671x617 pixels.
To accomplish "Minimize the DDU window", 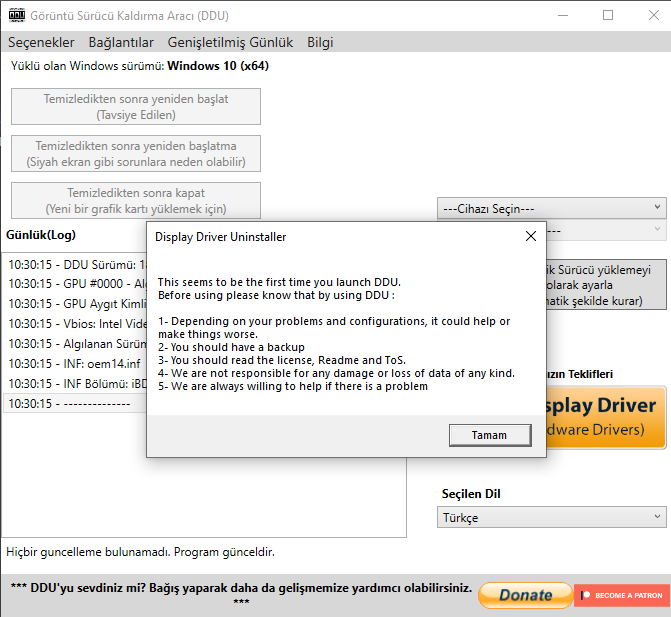I will (563, 15).
